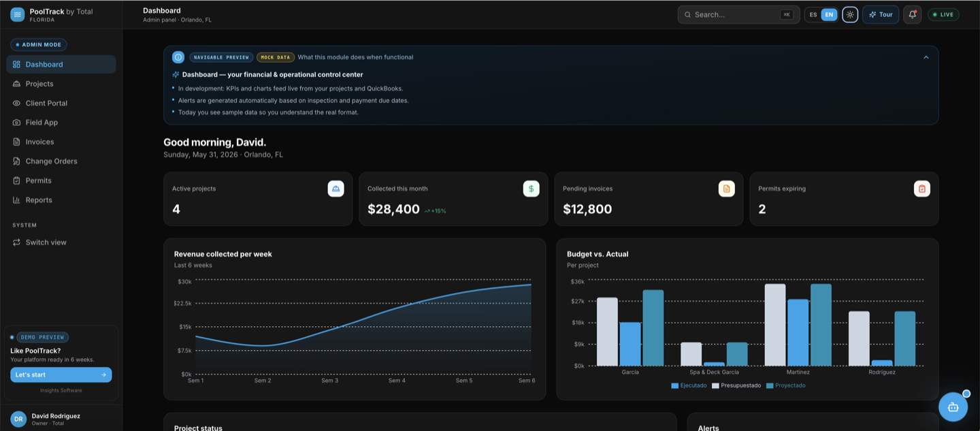Toggle Ejecutado series in chart legend
Viewport: 980px width, 431px height.
point(689,385)
